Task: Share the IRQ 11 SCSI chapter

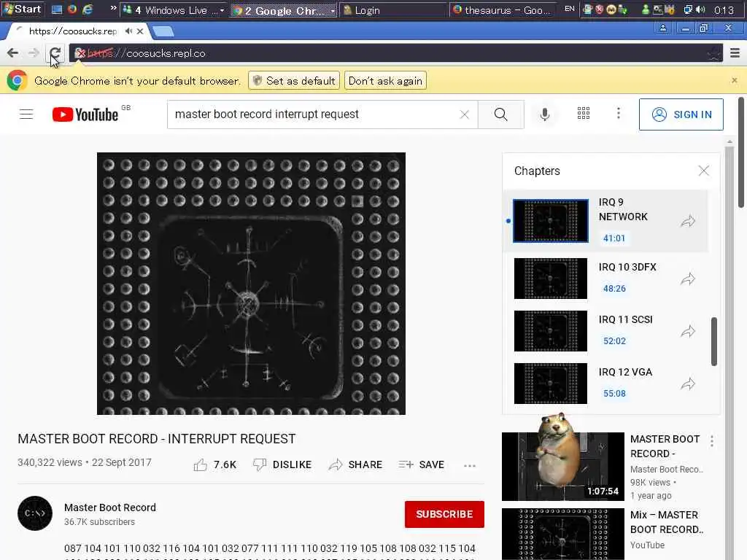Action: click(x=688, y=332)
